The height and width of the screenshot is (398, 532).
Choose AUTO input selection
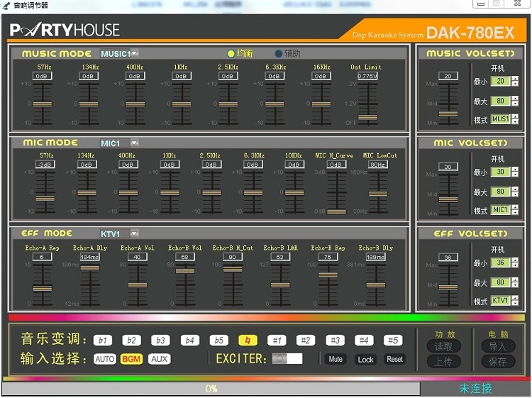(x=105, y=359)
